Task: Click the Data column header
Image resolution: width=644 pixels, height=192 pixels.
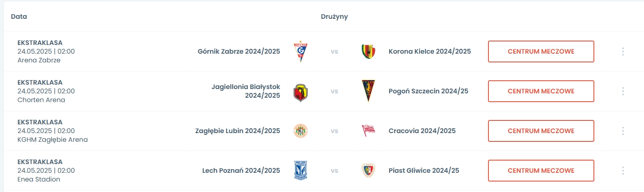Action: [19, 17]
